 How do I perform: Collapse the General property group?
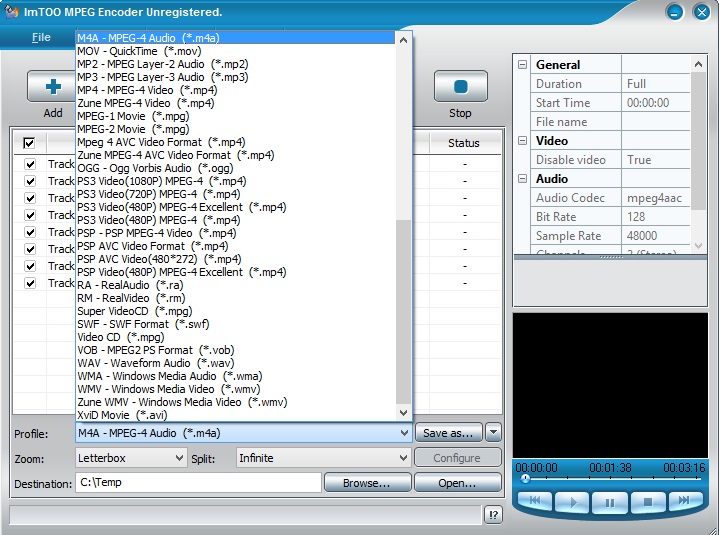(x=522, y=65)
